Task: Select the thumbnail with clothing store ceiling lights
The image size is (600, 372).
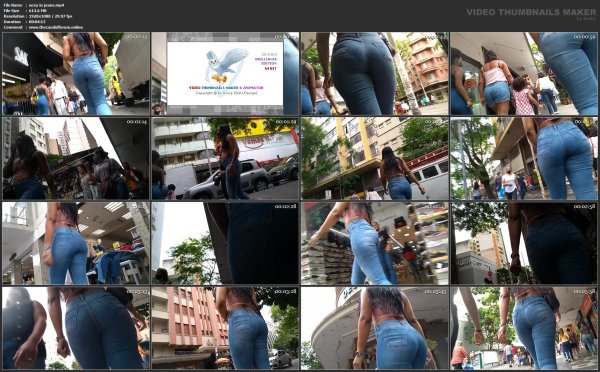Action: pos(76,243)
